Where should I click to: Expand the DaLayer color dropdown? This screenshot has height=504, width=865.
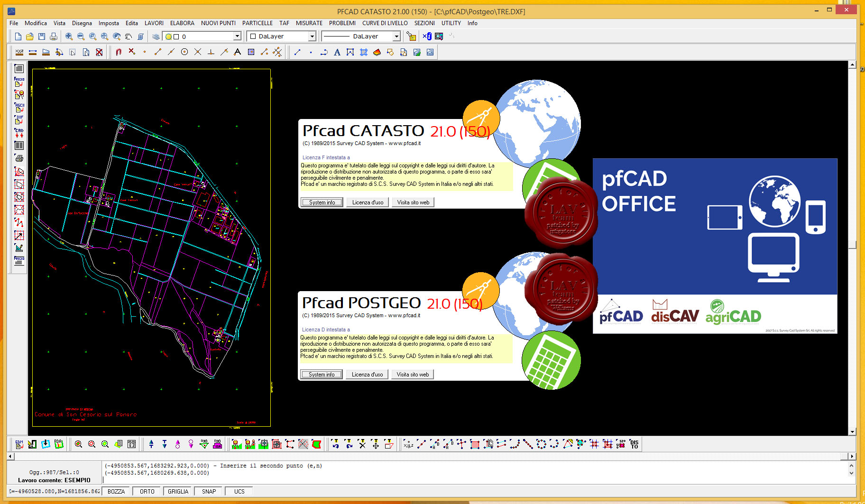click(x=312, y=37)
